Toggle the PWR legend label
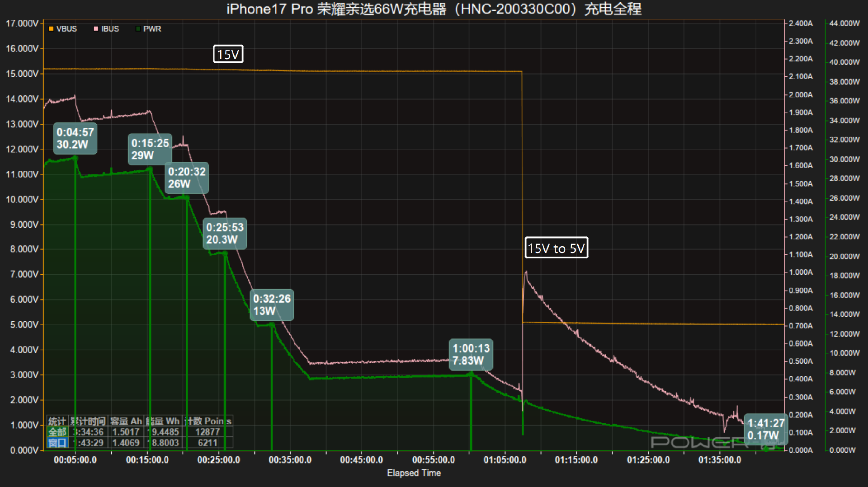 click(152, 29)
